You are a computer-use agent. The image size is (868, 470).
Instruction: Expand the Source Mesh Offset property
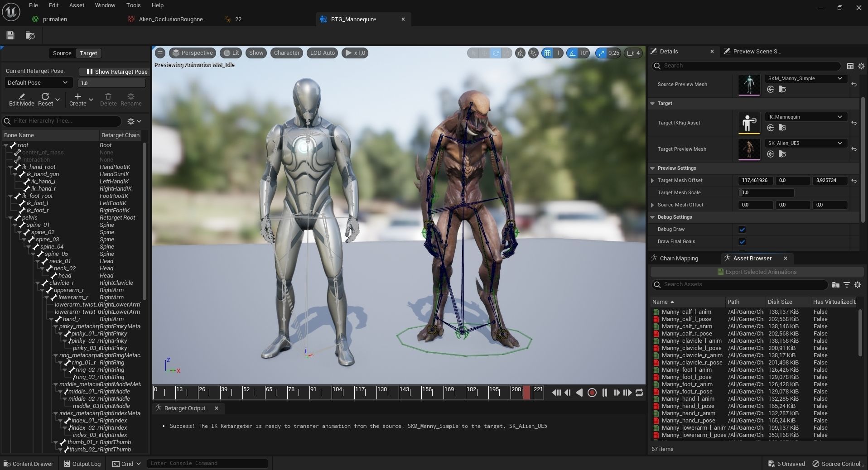(x=652, y=205)
